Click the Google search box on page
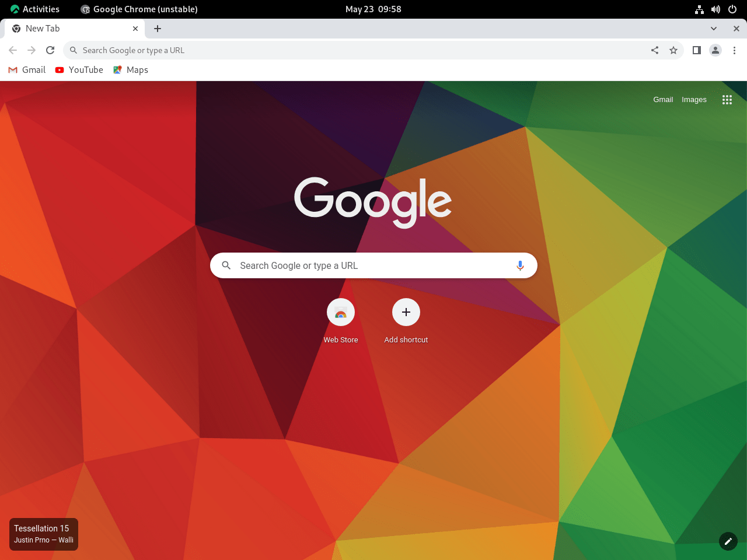747x560 pixels. tap(373, 265)
